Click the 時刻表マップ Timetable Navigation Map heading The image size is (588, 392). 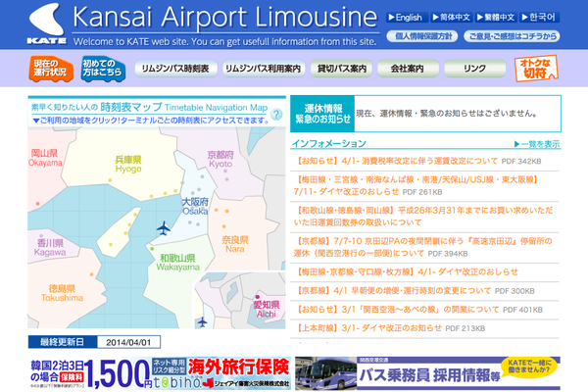pyautogui.click(x=184, y=107)
